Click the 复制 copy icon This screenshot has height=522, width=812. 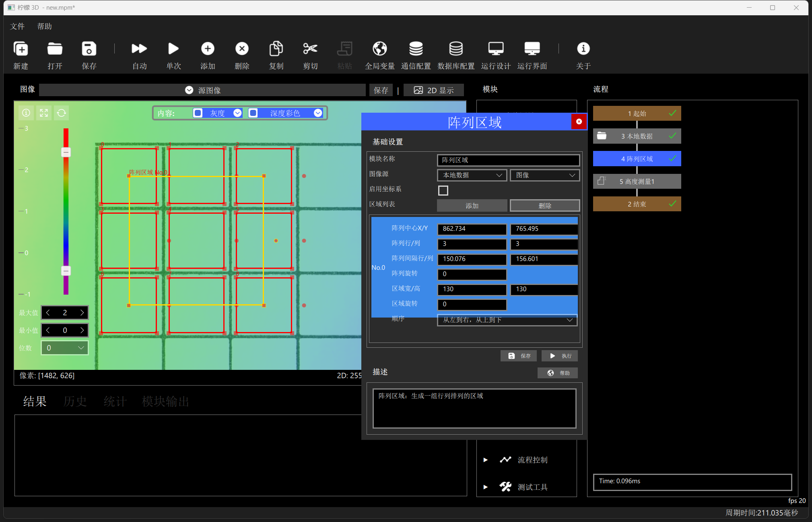click(276, 49)
